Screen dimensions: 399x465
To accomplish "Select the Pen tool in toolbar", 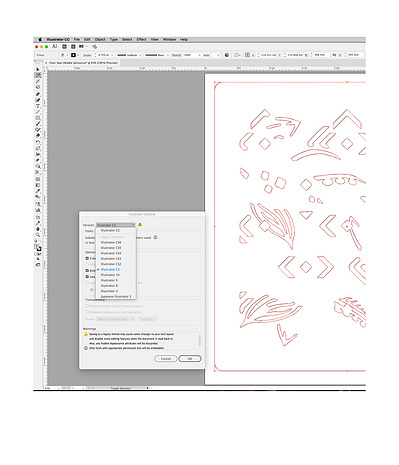I will (x=38, y=94).
